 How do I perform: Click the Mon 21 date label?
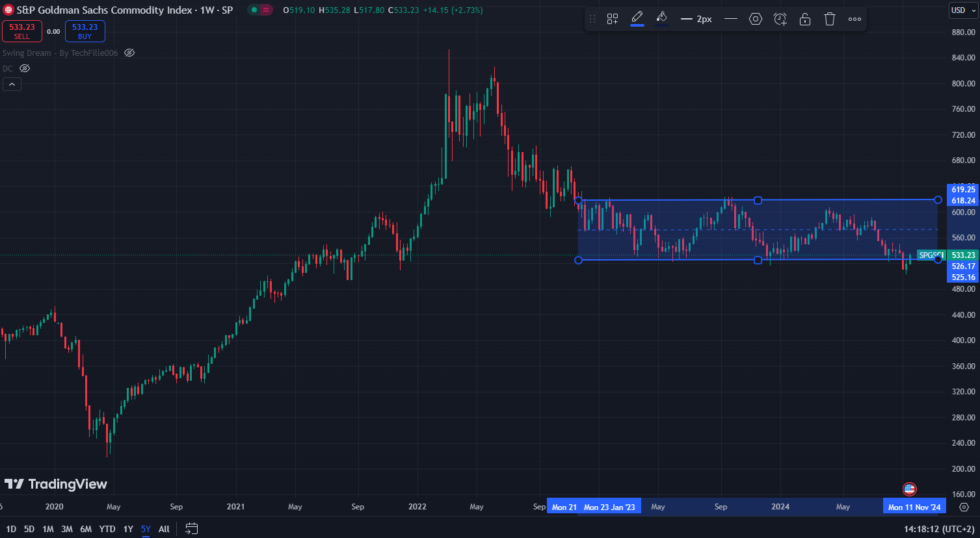pyautogui.click(x=564, y=507)
